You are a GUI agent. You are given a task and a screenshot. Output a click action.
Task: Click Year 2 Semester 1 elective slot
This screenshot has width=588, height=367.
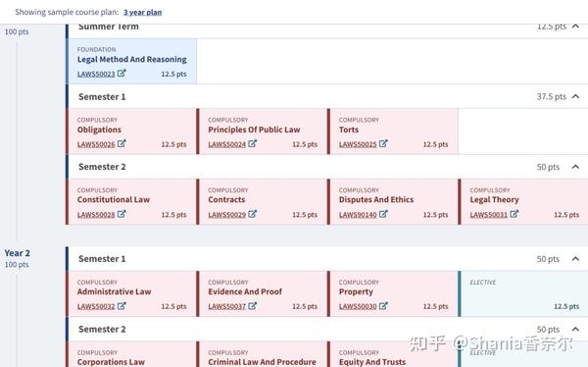tap(524, 293)
